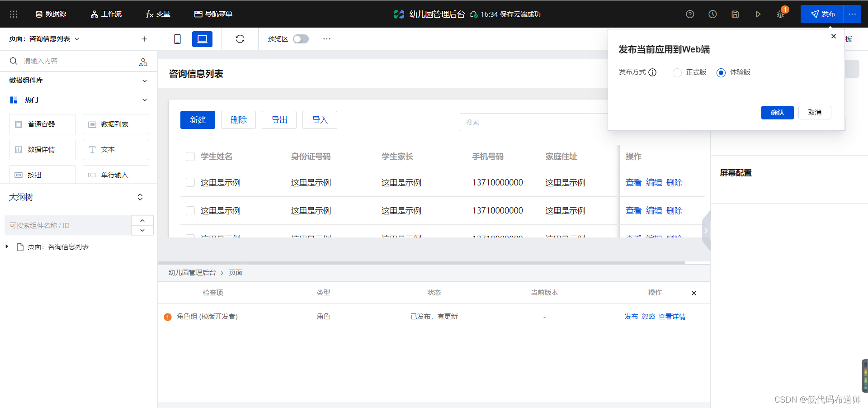
Task: Open the toolbar ellipsis menu
Action: 327,39
